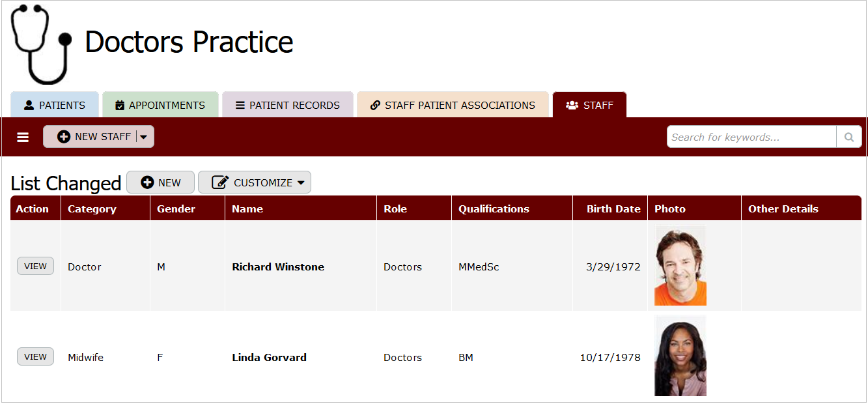Focus the search for keywords field
The image size is (868, 404).
[751, 137]
